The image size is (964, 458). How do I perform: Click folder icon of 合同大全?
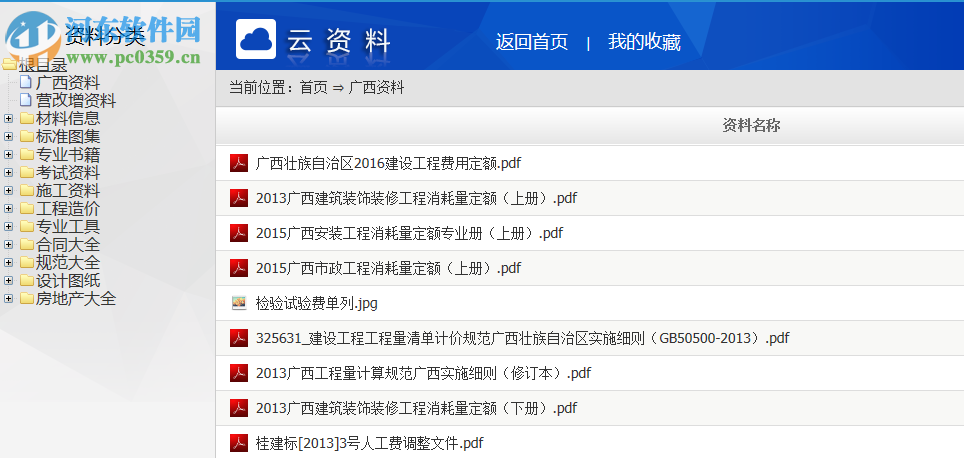pos(26,245)
